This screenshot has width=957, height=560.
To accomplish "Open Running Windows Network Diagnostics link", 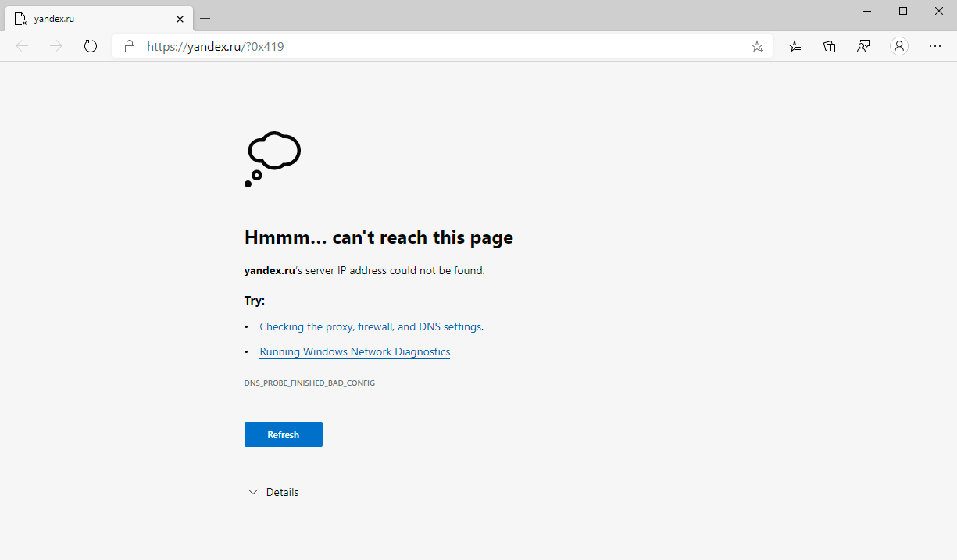I will tap(355, 351).
